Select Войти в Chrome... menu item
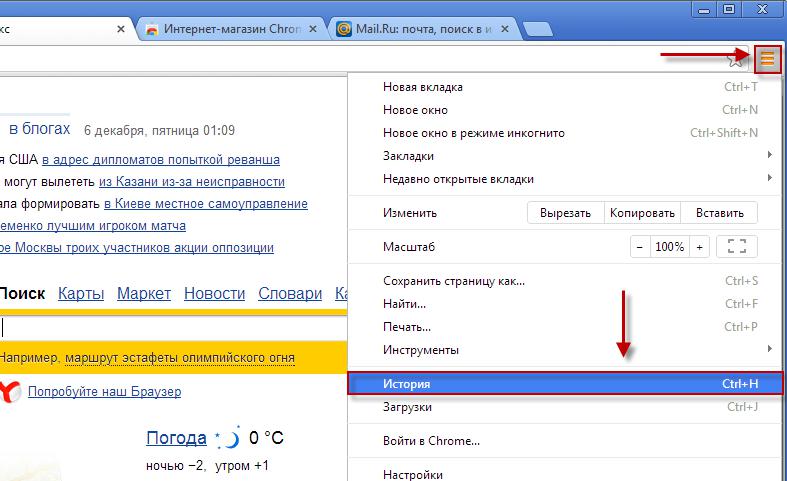The width and height of the screenshot is (787, 481). (x=565, y=441)
